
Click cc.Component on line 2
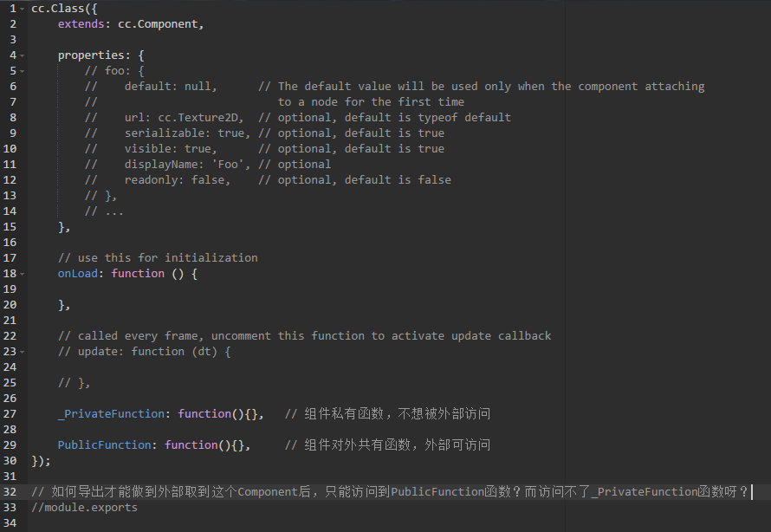[158, 24]
